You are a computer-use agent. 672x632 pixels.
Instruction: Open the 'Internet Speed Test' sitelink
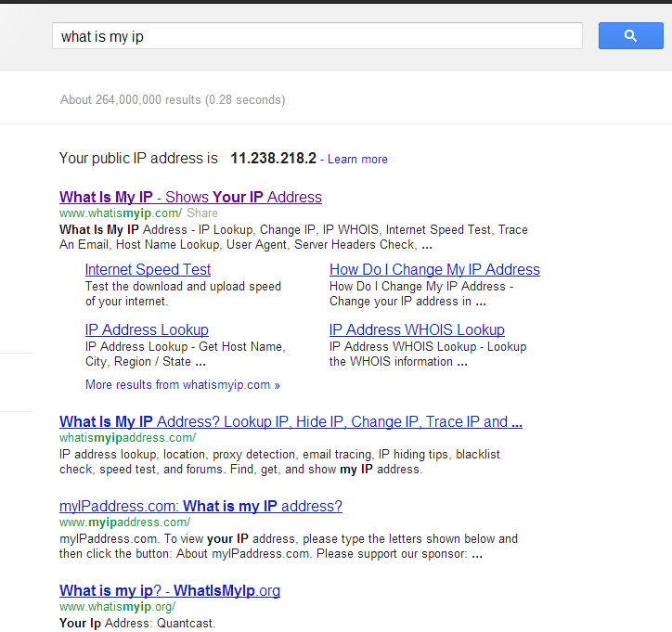(148, 269)
